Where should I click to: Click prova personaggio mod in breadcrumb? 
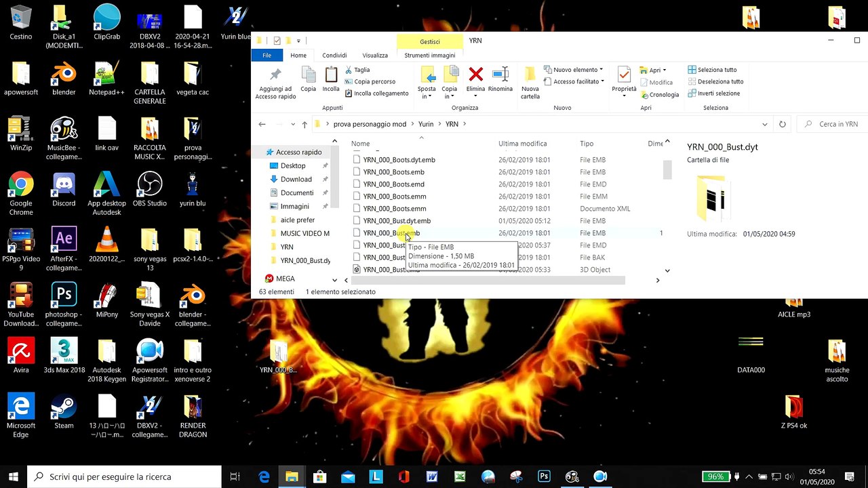point(370,124)
